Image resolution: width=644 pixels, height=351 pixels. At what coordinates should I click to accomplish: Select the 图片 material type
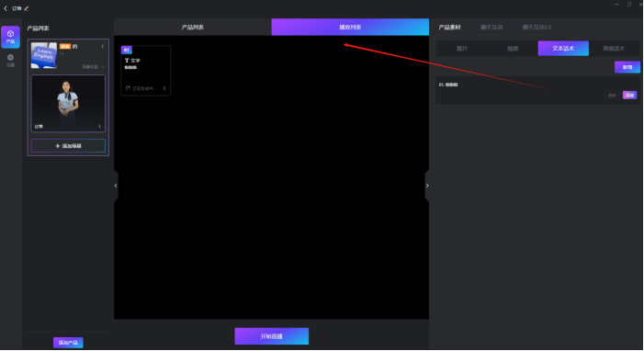[x=462, y=49]
